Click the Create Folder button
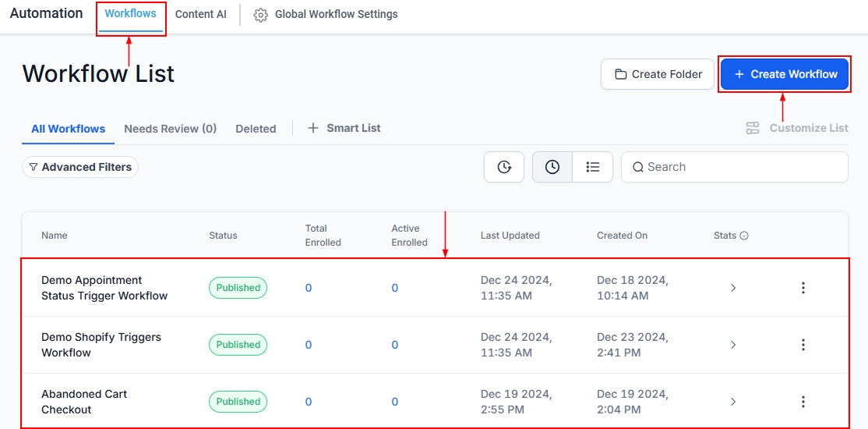This screenshot has width=868, height=429. click(x=658, y=74)
